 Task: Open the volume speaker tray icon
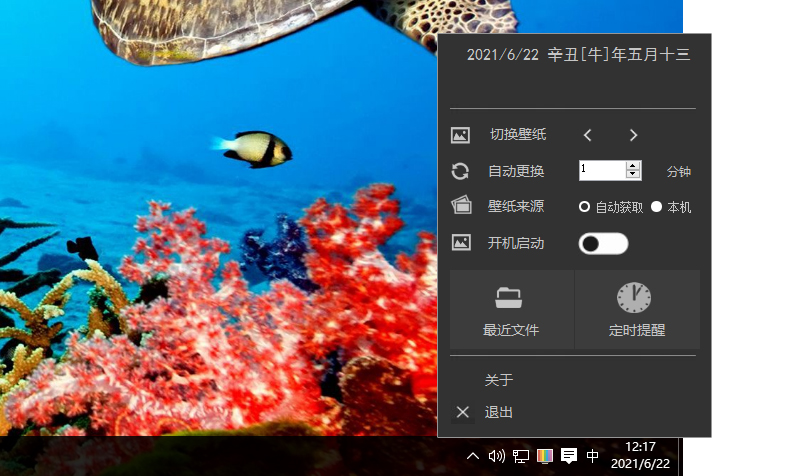[x=497, y=456]
